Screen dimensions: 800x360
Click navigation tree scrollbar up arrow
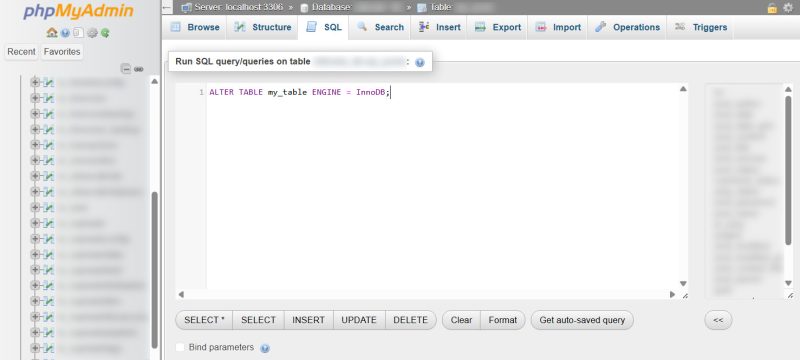(155, 81)
